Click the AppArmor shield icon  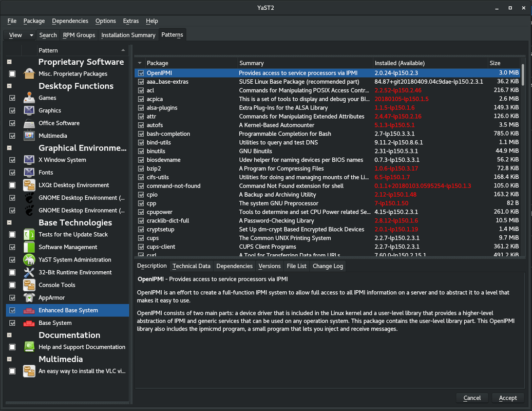[x=29, y=297]
